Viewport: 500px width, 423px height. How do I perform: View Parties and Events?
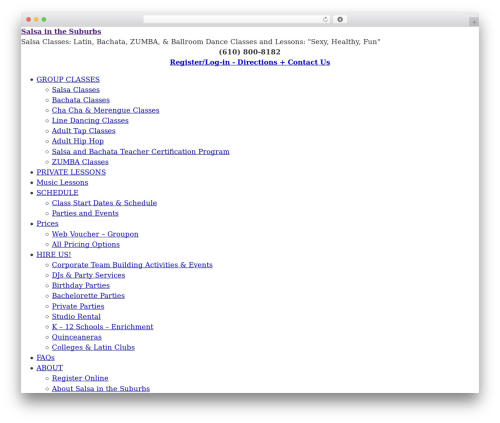(85, 213)
